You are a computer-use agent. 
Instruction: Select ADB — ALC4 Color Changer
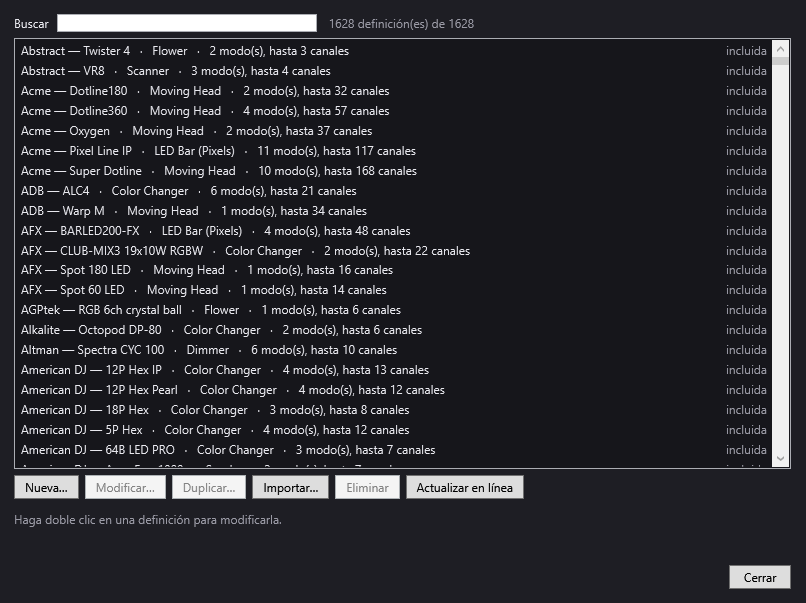393,191
